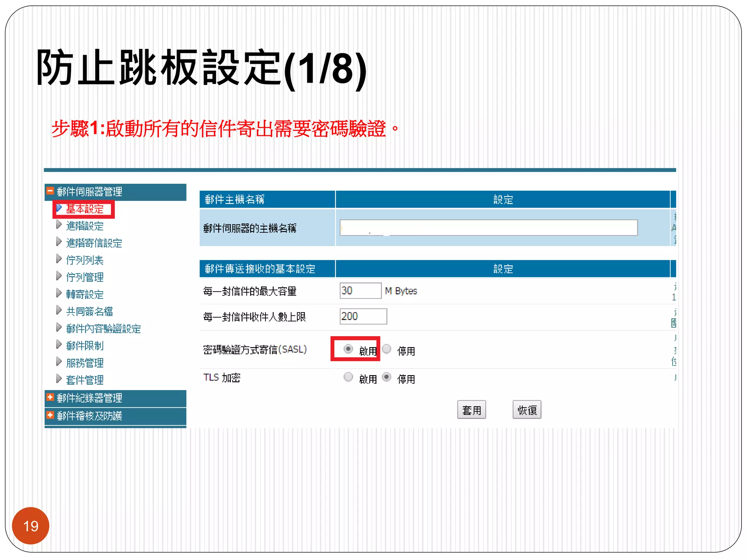The image size is (747, 560).
Task: Open 服務管理 menu entry
Action: click(85, 363)
